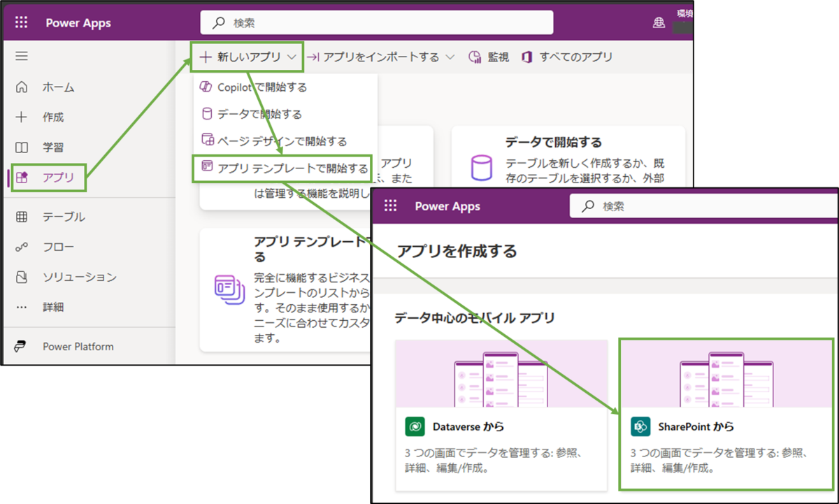Viewport: 839px width, 504px height.
Task: Click すべてのアプリ in the toolbar
Action: tap(575, 57)
